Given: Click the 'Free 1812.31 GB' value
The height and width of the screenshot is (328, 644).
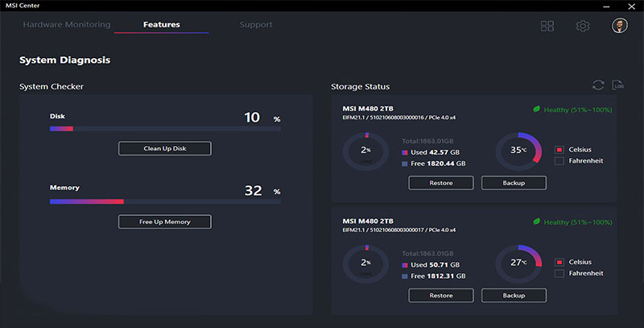Looking at the screenshot, I should [438, 276].
